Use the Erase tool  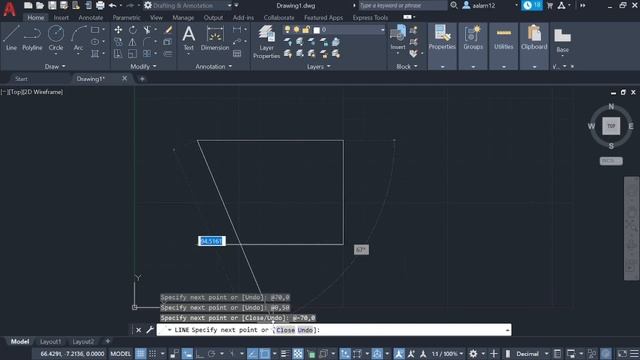[168, 30]
